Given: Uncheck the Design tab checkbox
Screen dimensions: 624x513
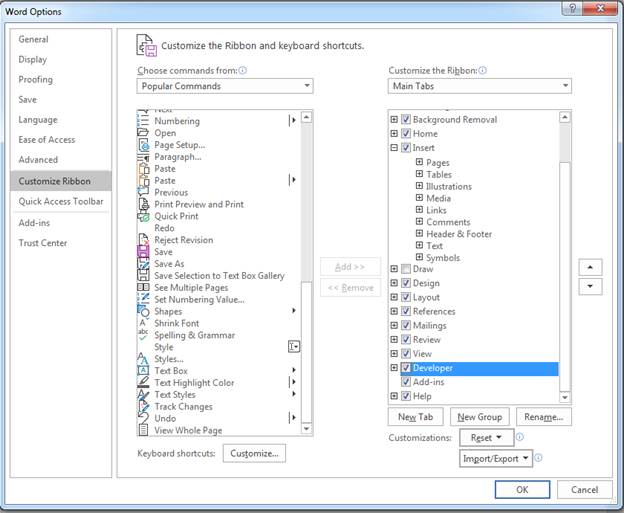Looking at the screenshot, I should (406, 283).
